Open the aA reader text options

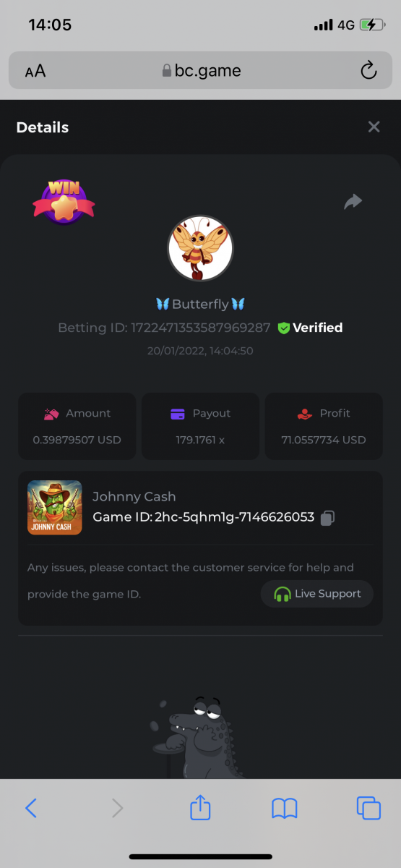35,71
